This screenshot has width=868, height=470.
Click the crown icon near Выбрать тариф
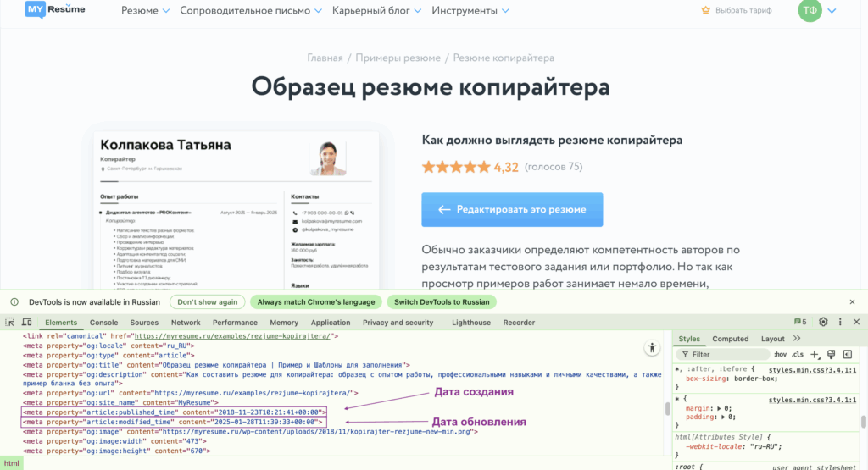pyautogui.click(x=705, y=10)
